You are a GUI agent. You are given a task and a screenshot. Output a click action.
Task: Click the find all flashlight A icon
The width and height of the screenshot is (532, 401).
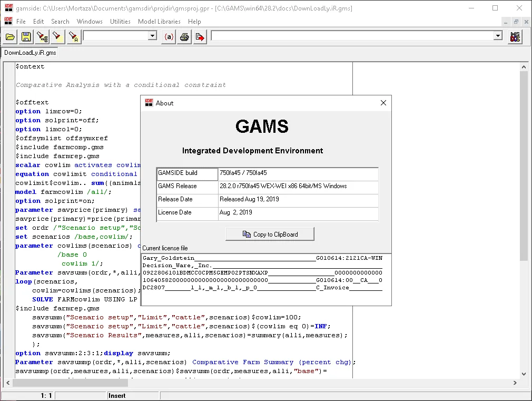(73, 37)
